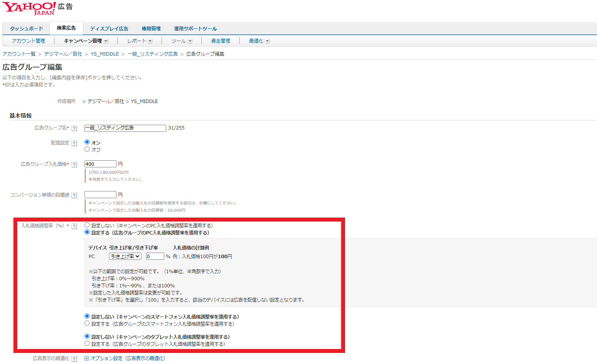Choose 設定する for smartphone bid adjustment
The image size is (597, 364).
click(87, 323)
